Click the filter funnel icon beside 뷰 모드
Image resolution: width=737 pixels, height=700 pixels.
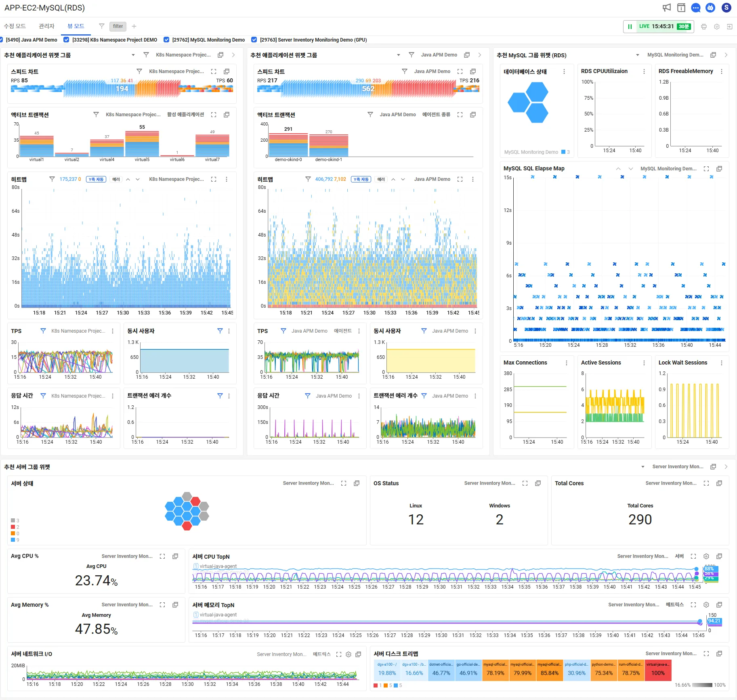click(x=102, y=26)
